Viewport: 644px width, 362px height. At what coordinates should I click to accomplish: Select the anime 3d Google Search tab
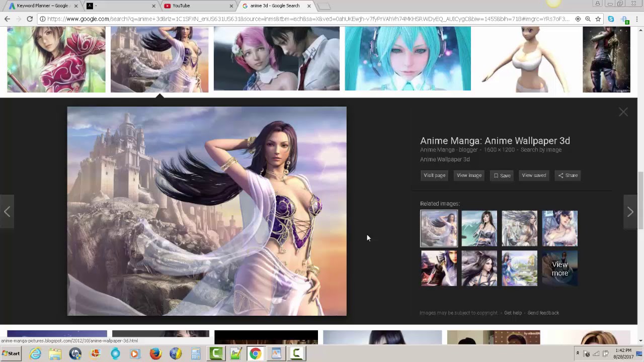pyautogui.click(x=276, y=6)
